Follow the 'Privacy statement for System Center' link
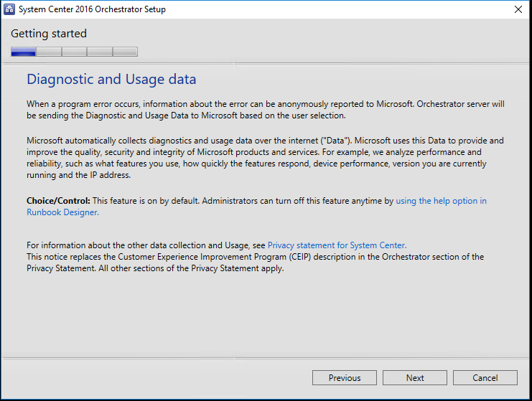532x401 pixels. pyautogui.click(x=337, y=245)
